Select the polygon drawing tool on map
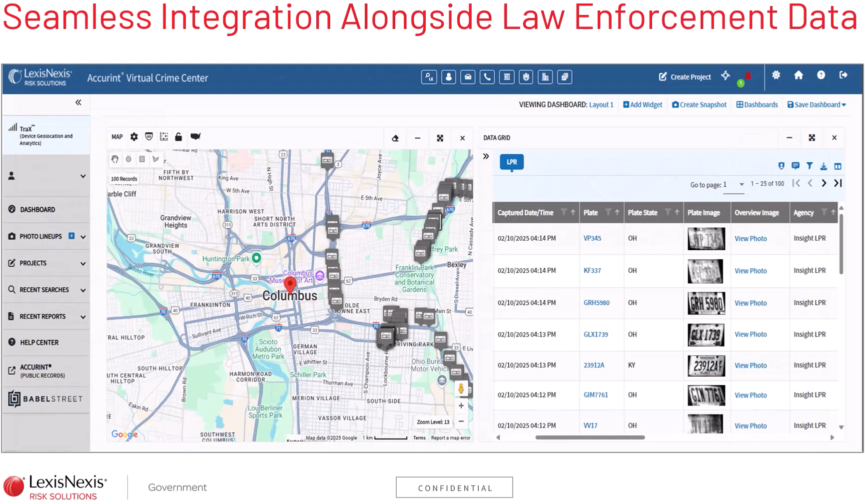The width and height of the screenshot is (865, 504). click(156, 159)
